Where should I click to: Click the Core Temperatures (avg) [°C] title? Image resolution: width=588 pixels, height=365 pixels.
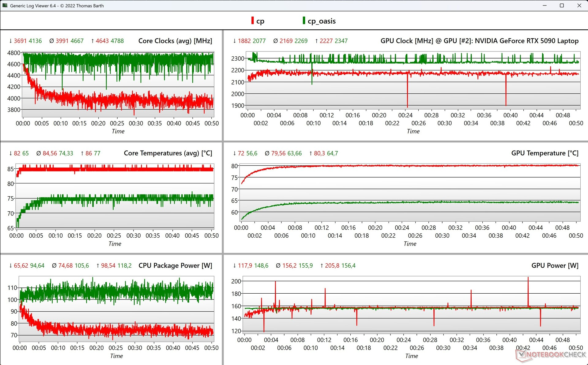[168, 153]
